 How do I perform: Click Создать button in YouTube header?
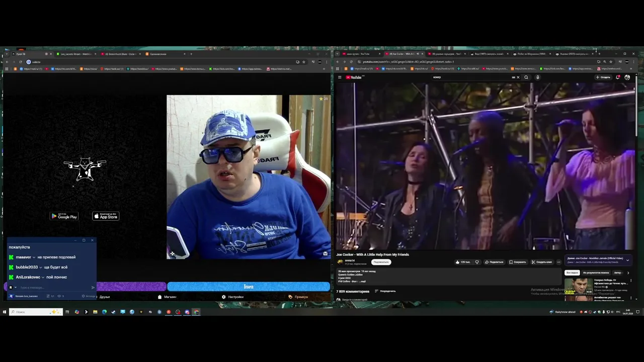coord(603,77)
